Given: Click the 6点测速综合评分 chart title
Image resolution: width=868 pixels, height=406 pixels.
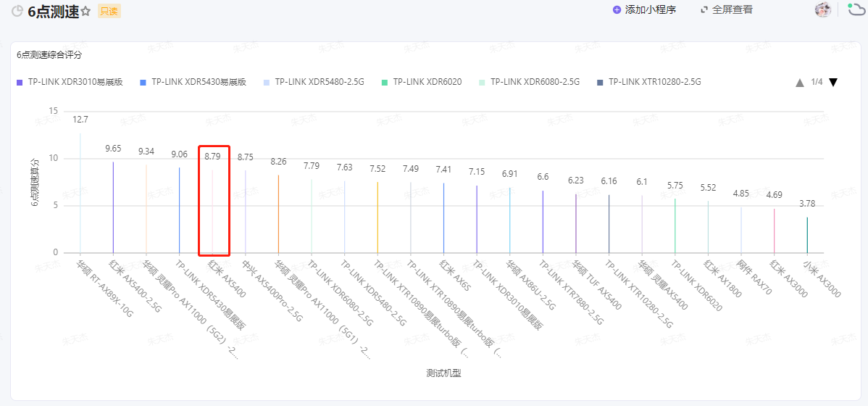Looking at the screenshot, I should pyautogui.click(x=49, y=55).
